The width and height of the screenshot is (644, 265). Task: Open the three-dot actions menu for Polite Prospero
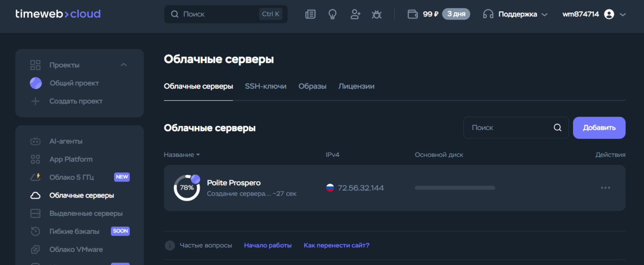tap(605, 188)
